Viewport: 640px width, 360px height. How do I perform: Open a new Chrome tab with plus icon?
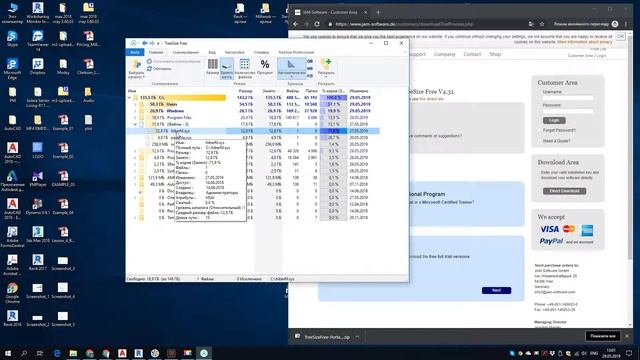pos(378,12)
